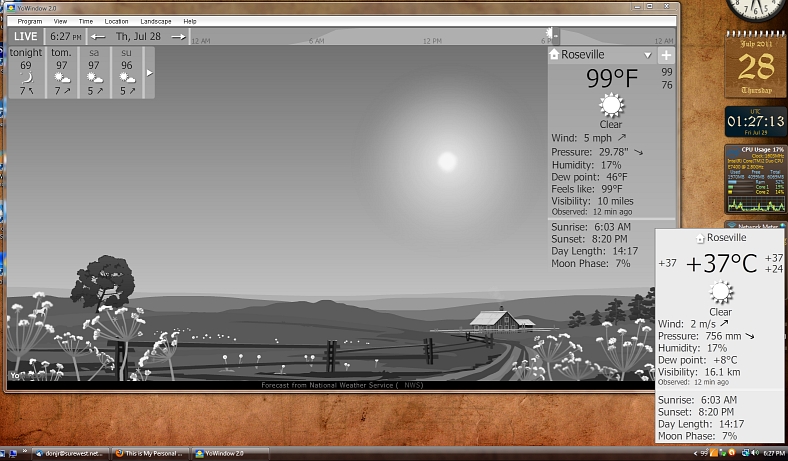Screen dimensions: 788x461
Task: Click the home icon in Roseville widget
Action: (x=700, y=238)
